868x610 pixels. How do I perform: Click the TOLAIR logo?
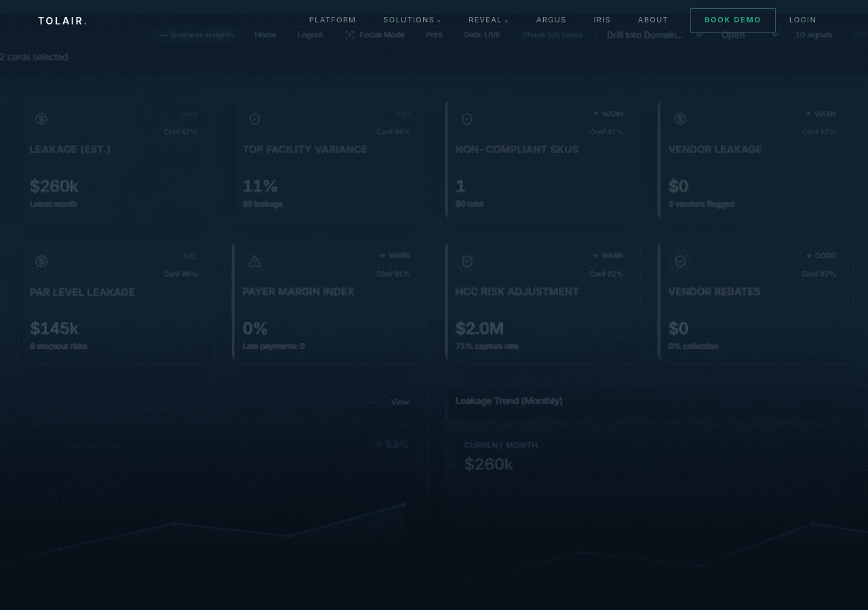click(62, 21)
